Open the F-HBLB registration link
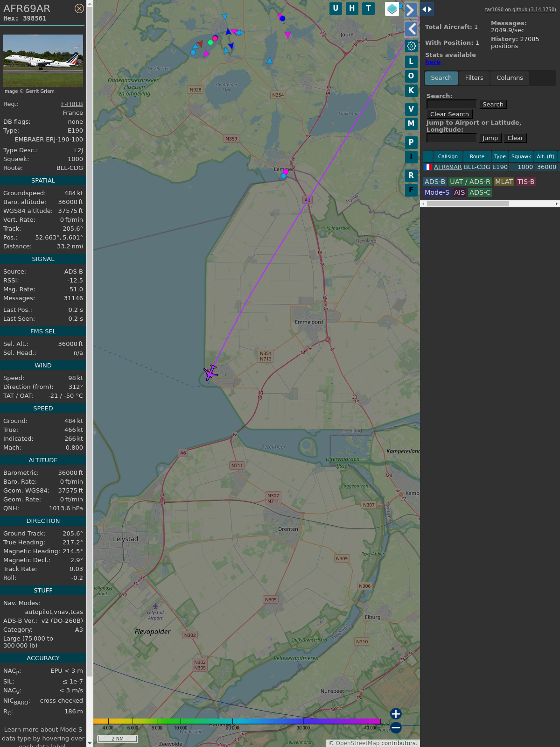Viewport: 560px width, 747px height. [72, 104]
